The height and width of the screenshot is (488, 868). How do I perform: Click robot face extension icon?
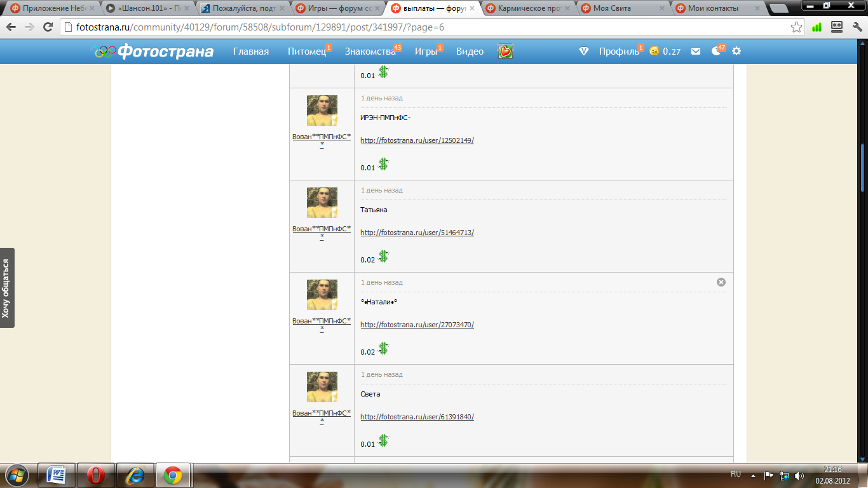[x=836, y=27]
